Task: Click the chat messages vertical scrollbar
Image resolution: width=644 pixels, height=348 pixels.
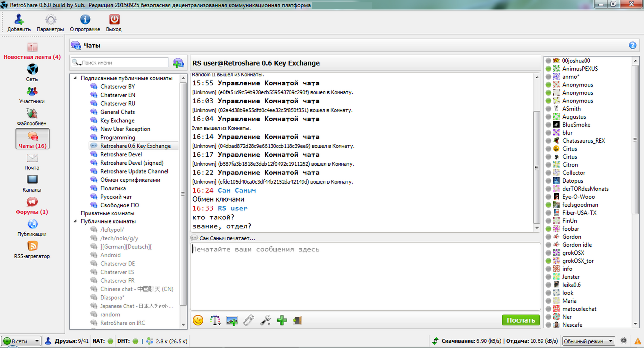Action: pyautogui.click(x=537, y=167)
